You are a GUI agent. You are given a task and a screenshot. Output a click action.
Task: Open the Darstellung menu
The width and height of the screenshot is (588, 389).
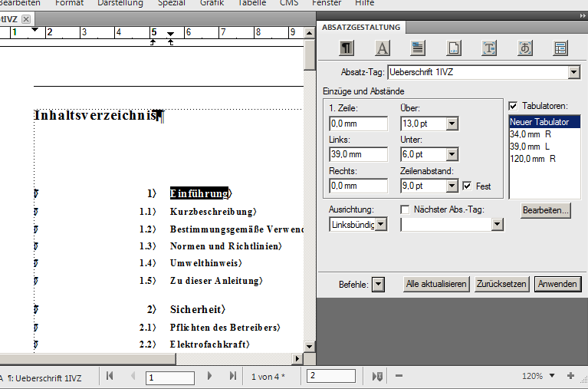coord(120,3)
